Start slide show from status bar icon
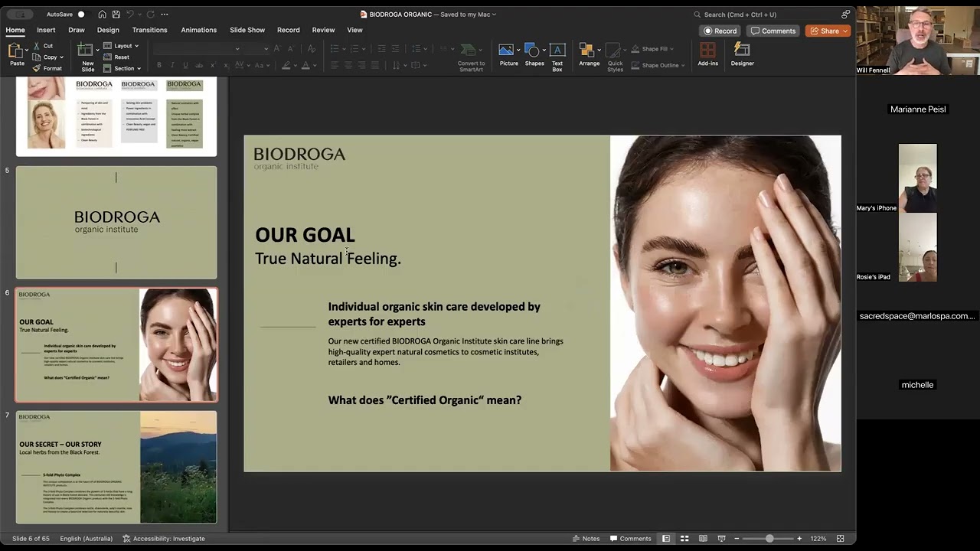 [721, 538]
